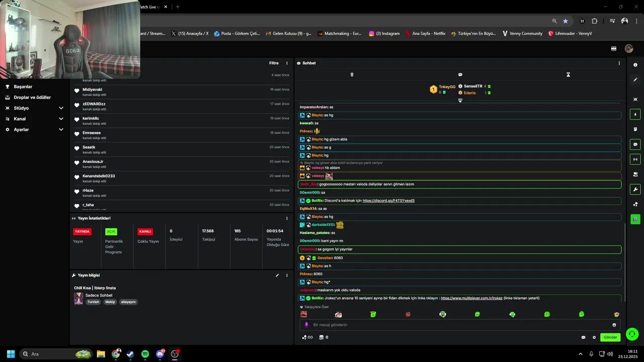Open Yayın bilgisi three-dot menu
Image resolution: width=644 pixels, height=362 pixels.
pyautogui.click(x=287, y=275)
